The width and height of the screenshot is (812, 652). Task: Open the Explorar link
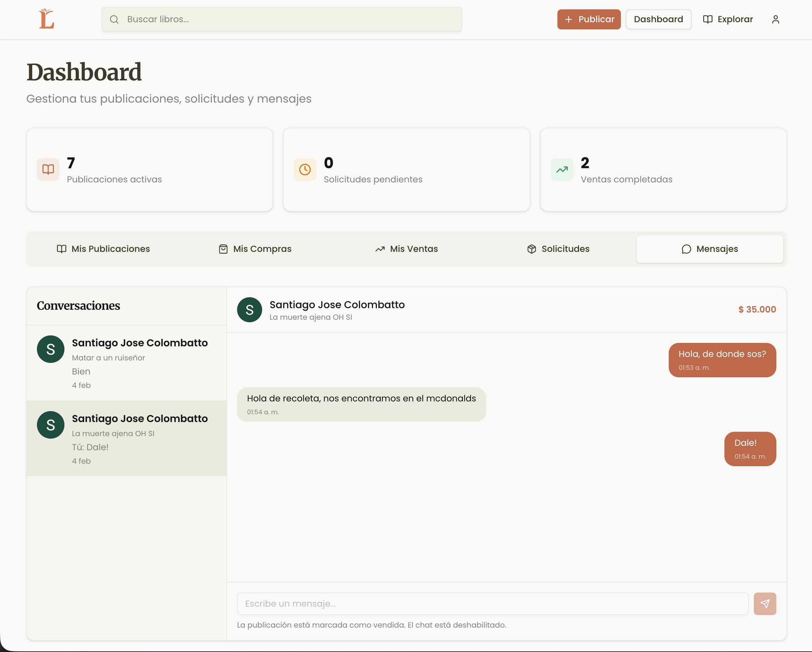[x=728, y=19]
